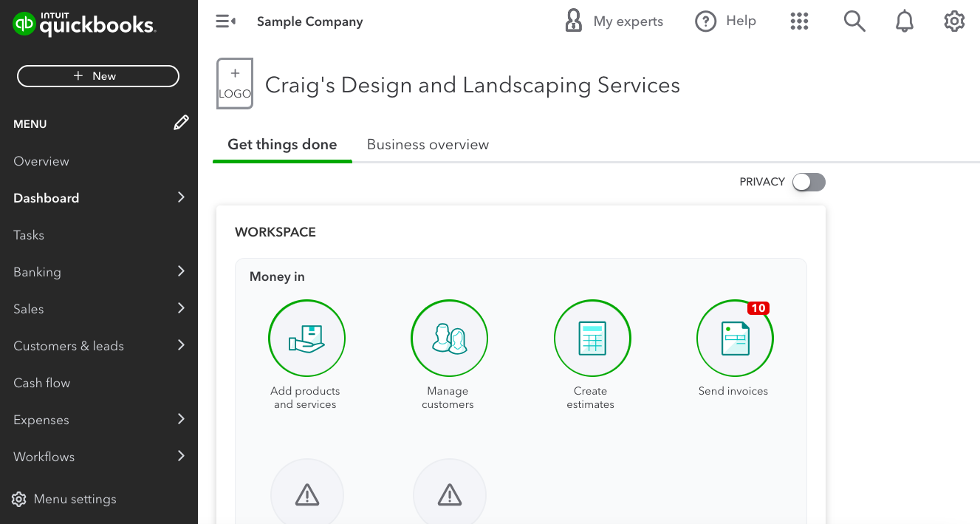This screenshot has width=980, height=524.
Task: Click the New button
Action: click(98, 76)
